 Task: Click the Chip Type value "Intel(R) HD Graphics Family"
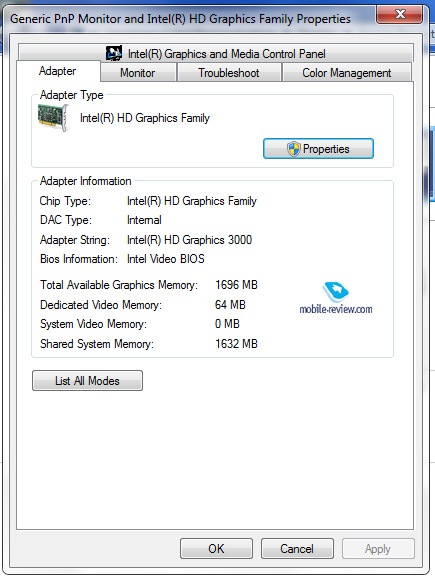click(192, 201)
